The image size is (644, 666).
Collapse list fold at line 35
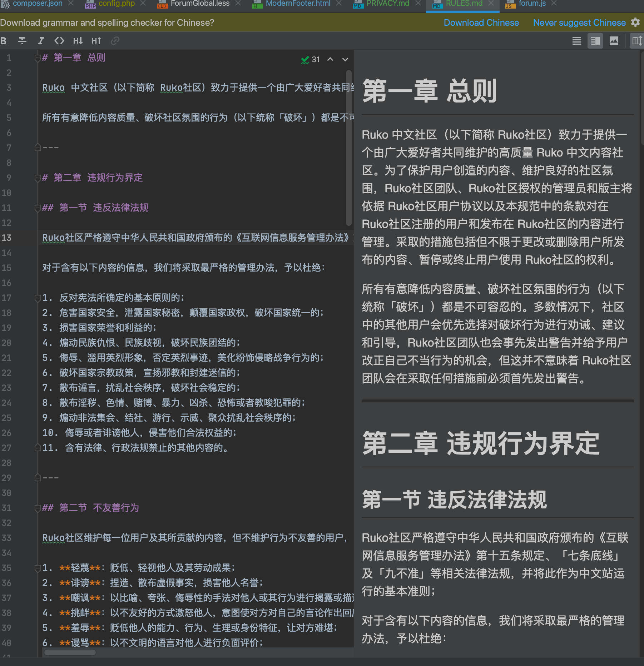click(38, 568)
